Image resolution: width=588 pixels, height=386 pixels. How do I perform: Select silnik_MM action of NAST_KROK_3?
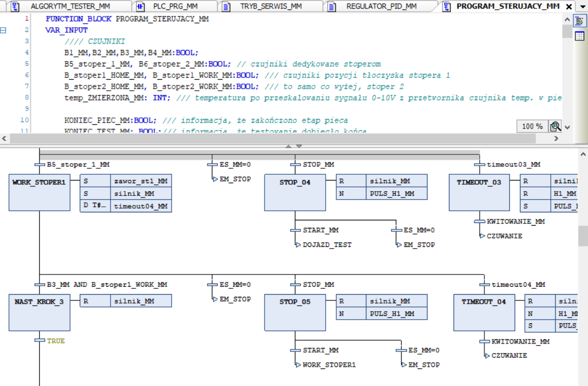[x=141, y=301]
